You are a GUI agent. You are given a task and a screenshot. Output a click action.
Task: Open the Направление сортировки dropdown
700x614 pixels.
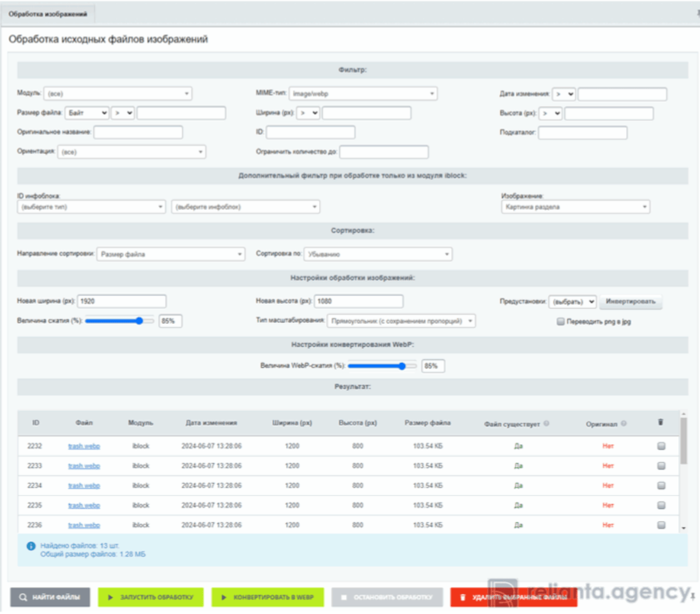[x=171, y=254]
